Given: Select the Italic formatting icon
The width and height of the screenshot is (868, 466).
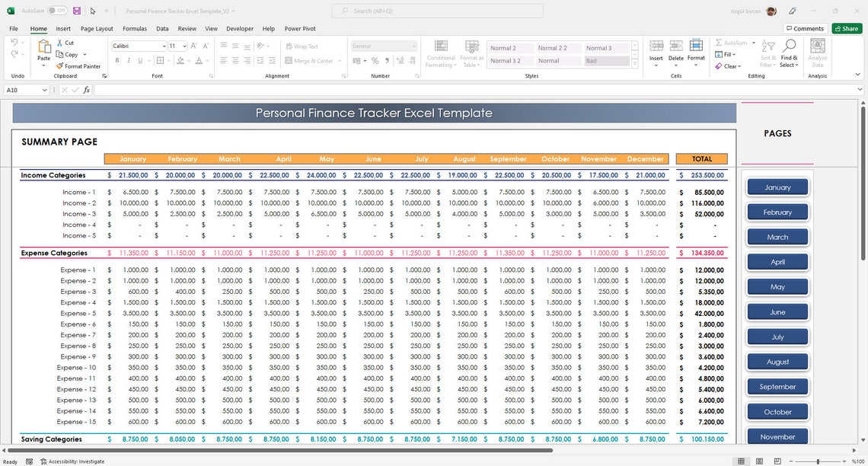Looking at the screenshot, I should coord(129,60).
